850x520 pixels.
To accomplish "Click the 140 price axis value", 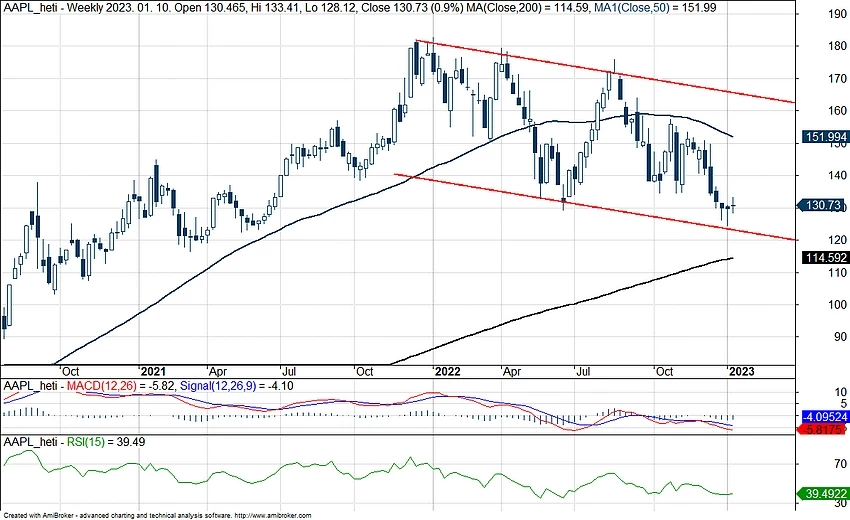I will [x=838, y=175].
